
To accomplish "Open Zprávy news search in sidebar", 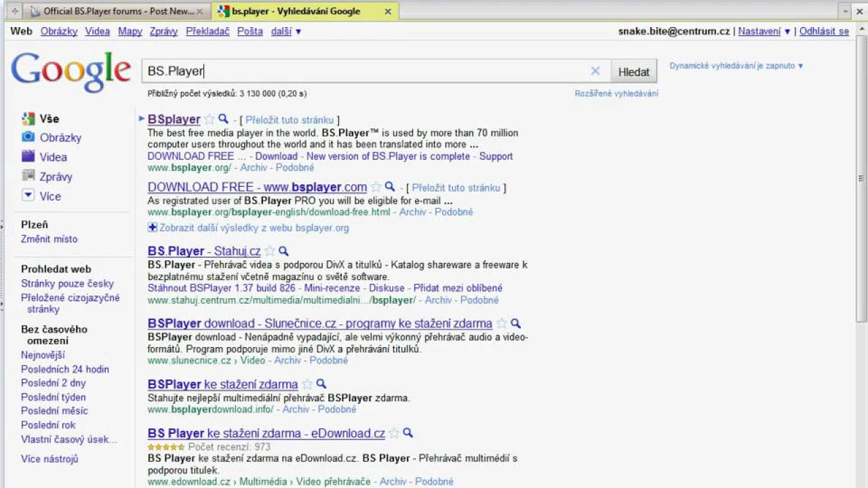I will [x=56, y=177].
